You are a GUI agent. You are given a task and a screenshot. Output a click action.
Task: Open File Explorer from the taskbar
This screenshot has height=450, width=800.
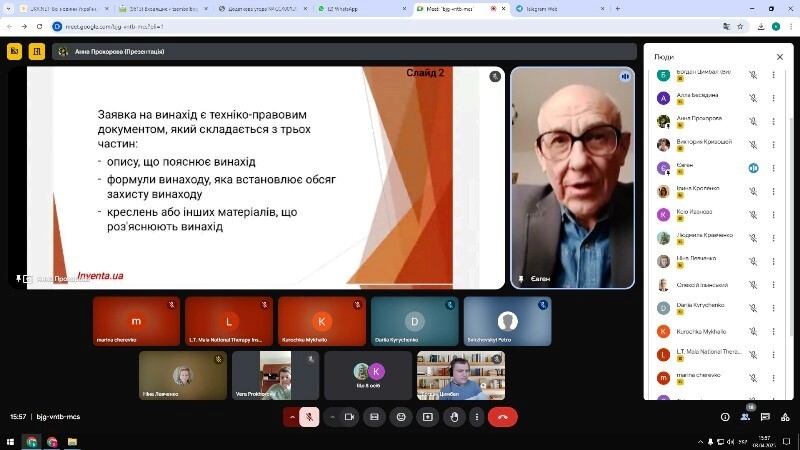tap(72, 442)
